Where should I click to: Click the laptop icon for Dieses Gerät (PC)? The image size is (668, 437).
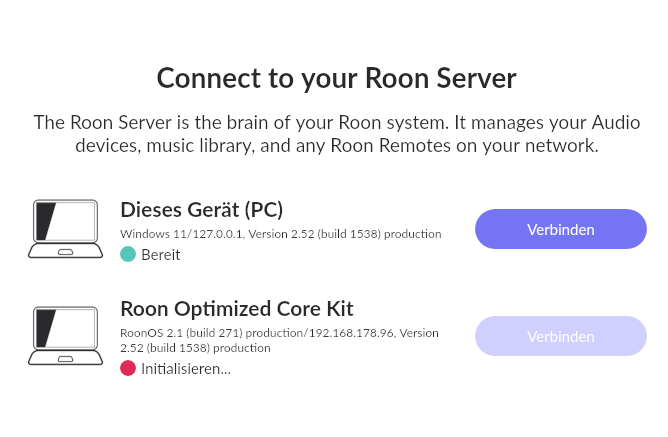point(66,229)
